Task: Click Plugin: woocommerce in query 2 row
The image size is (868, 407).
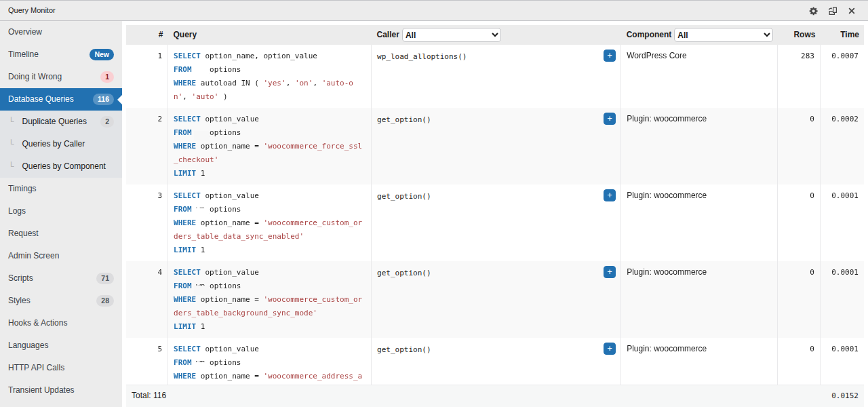Action: pos(667,119)
